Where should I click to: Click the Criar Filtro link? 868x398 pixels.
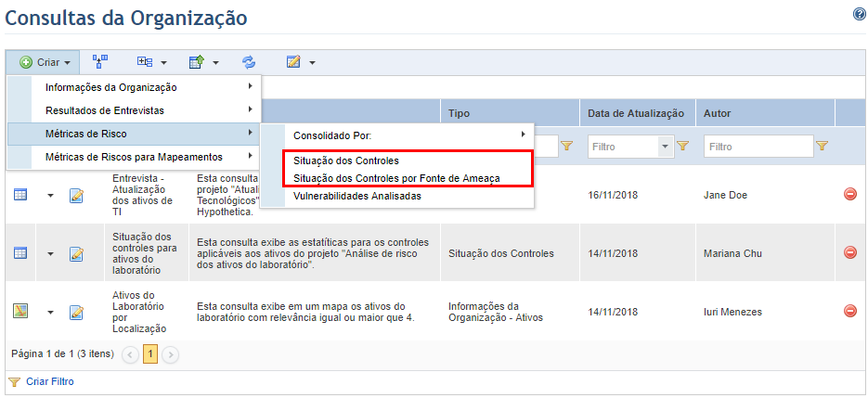coord(50,381)
